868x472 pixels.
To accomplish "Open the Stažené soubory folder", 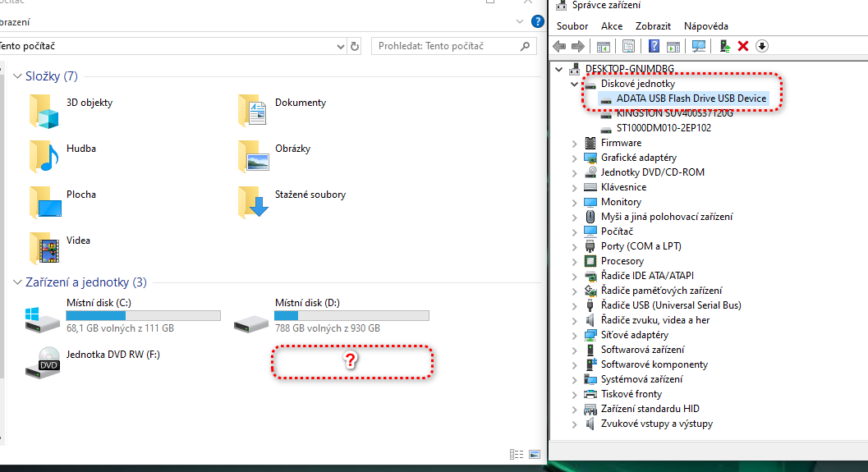I will pos(310,195).
